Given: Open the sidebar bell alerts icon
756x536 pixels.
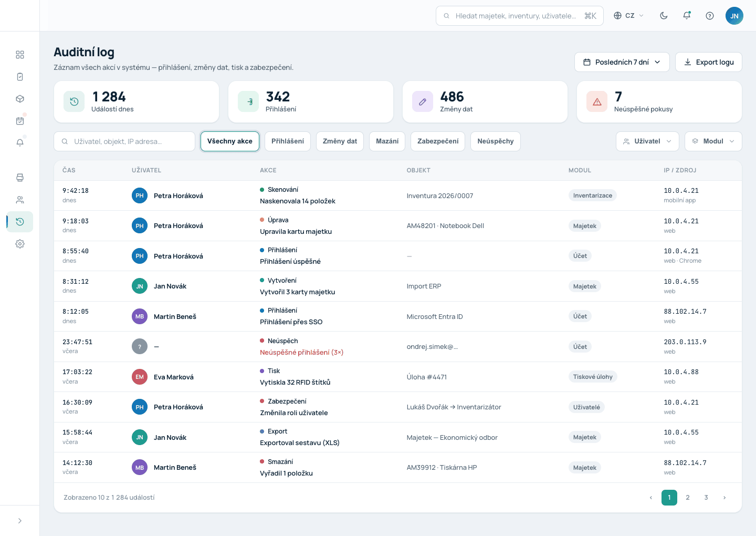Looking at the screenshot, I should click(x=20, y=143).
